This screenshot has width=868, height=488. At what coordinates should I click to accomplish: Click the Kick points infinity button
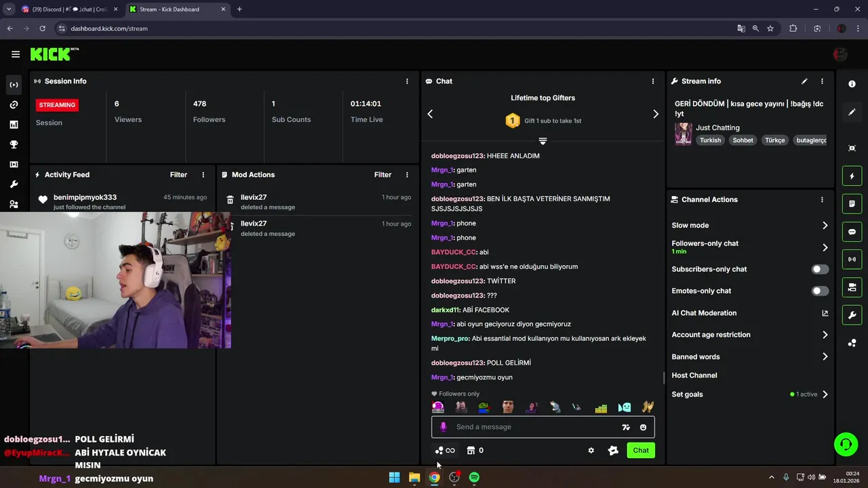tap(445, 450)
